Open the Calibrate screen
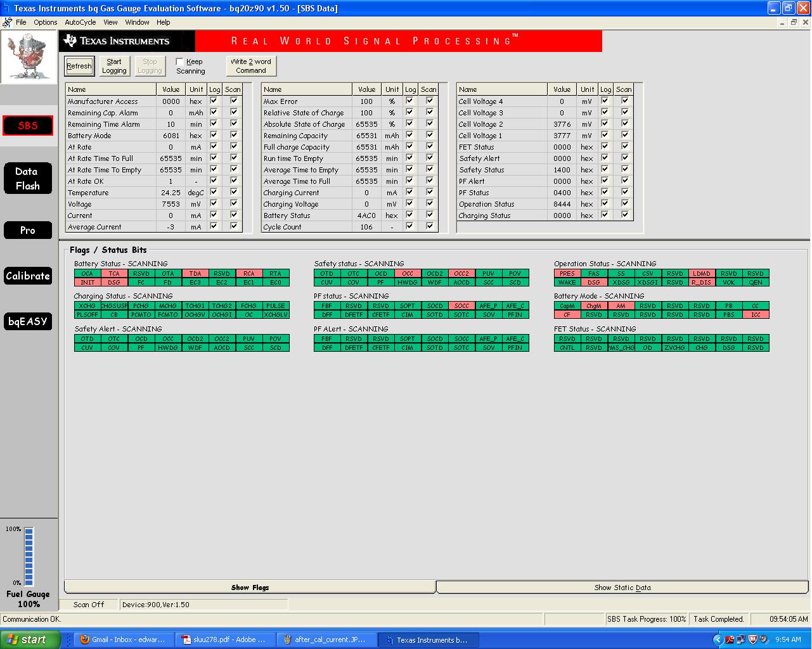Screen dimensions: 812x649 click(28, 276)
